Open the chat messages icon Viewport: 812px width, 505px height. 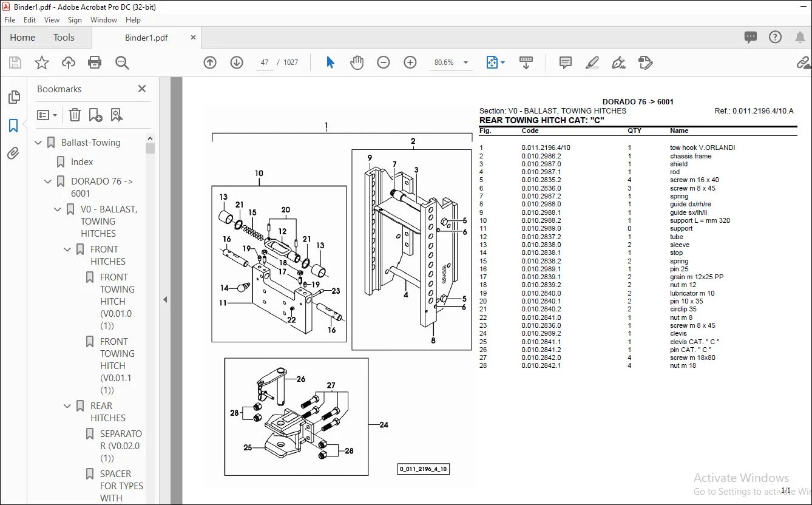(751, 38)
